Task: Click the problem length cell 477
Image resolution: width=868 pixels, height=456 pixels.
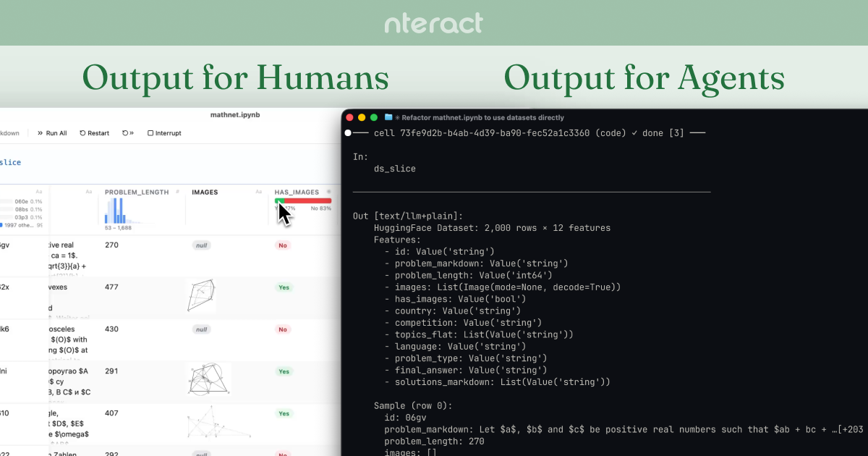Action: pos(111,287)
